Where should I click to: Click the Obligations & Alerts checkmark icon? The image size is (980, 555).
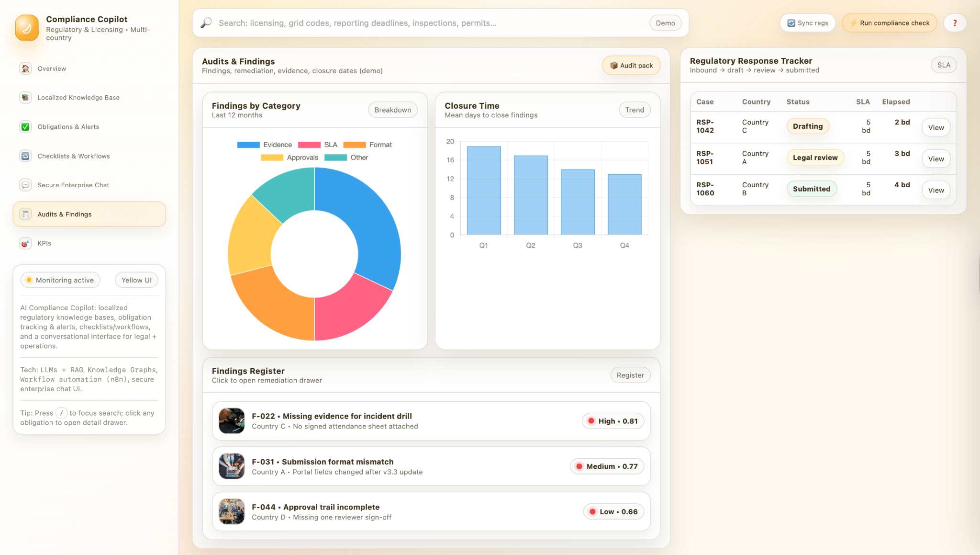[25, 127]
